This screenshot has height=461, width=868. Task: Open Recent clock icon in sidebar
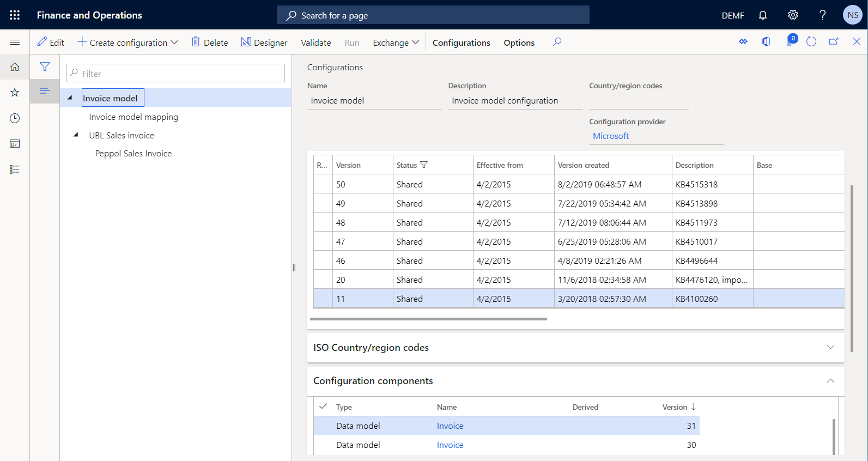click(15, 118)
